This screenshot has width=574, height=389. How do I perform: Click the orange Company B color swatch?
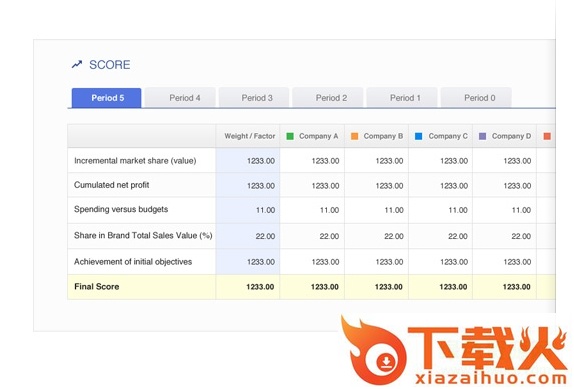(354, 136)
